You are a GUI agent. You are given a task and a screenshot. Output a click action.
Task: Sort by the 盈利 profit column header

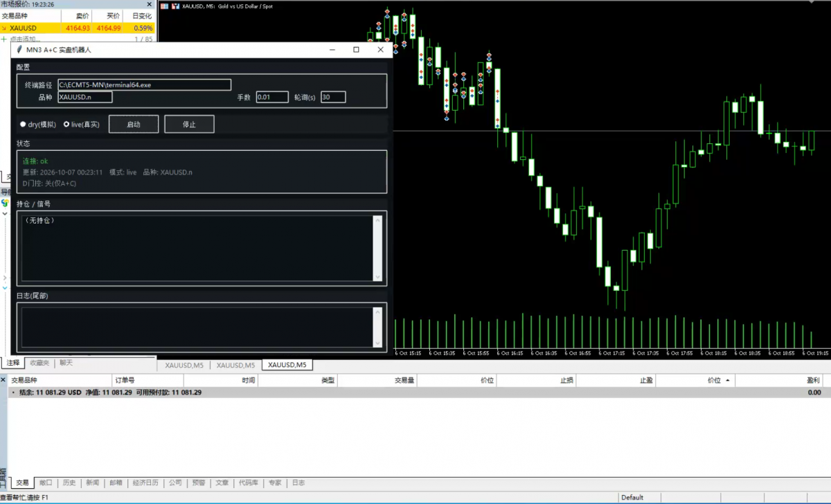point(778,380)
